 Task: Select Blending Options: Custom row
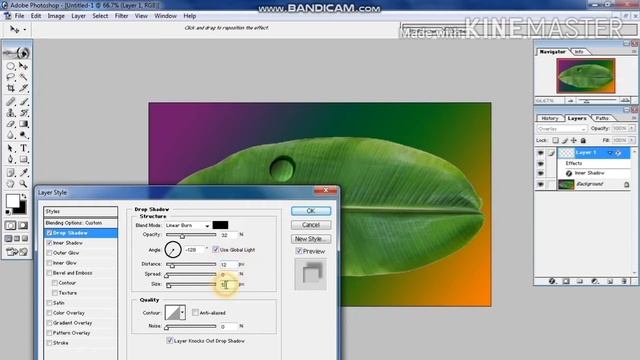click(81, 223)
